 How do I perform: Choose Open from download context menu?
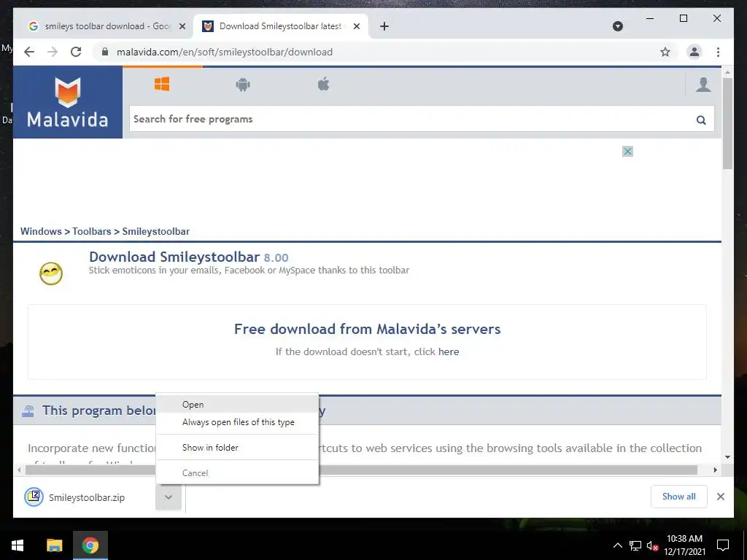tap(237, 404)
